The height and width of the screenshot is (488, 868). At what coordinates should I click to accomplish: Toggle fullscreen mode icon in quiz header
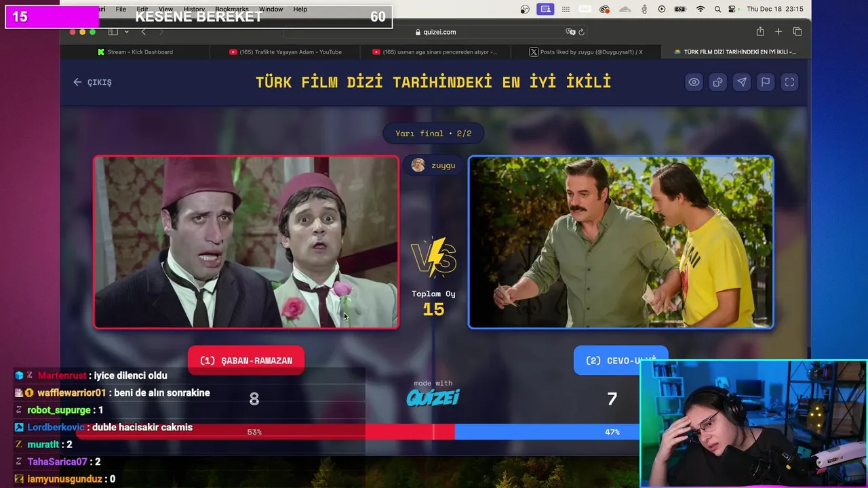tap(789, 82)
